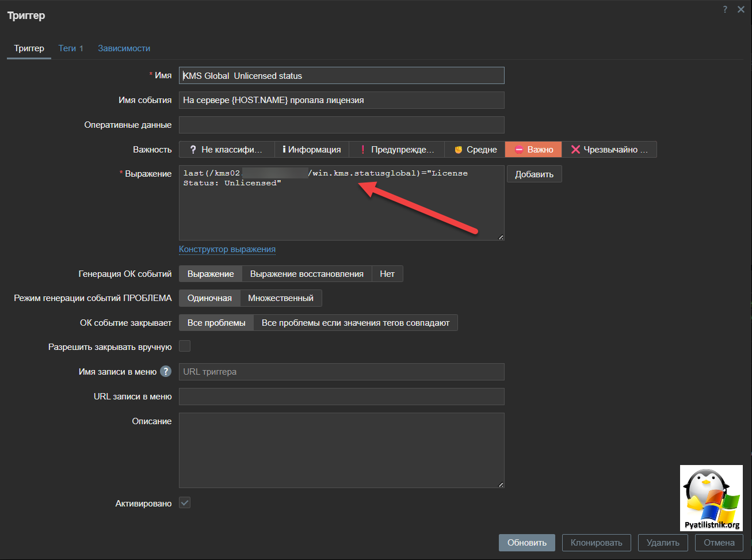
Task: Set severity to Предупреждение
Action: pos(397,150)
